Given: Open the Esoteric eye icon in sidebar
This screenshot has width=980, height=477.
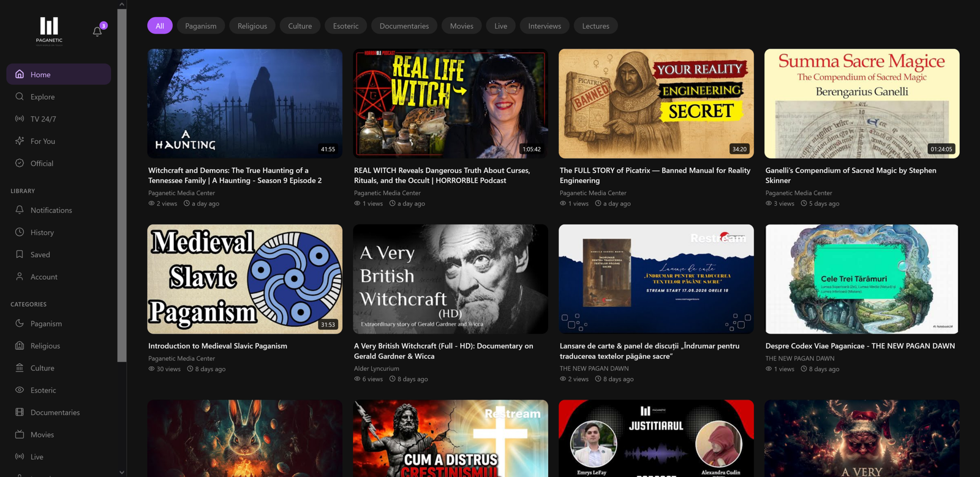Looking at the screenshot, I should click(x=20, y=390).
